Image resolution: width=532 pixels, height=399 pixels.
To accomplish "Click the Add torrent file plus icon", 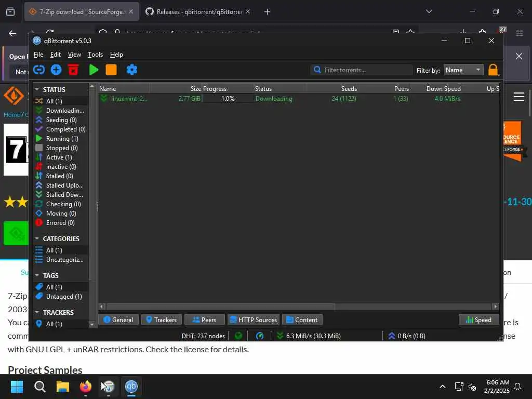I will [x=56, y=70].
